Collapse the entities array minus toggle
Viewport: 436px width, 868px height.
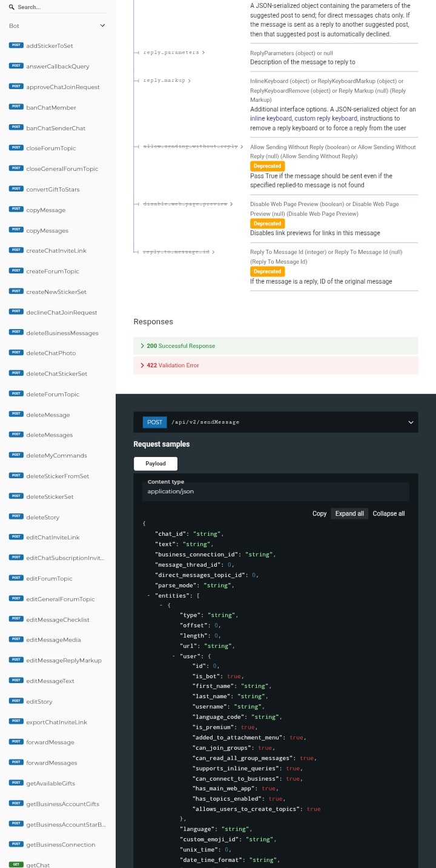coord(149,596)
